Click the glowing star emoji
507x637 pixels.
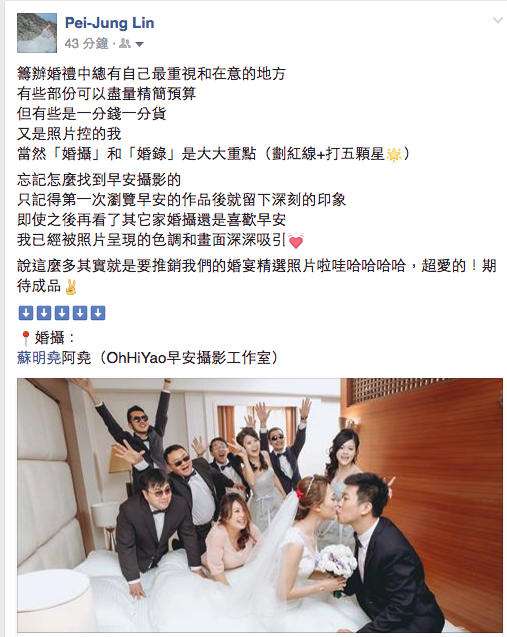click(x=393, y=154)
